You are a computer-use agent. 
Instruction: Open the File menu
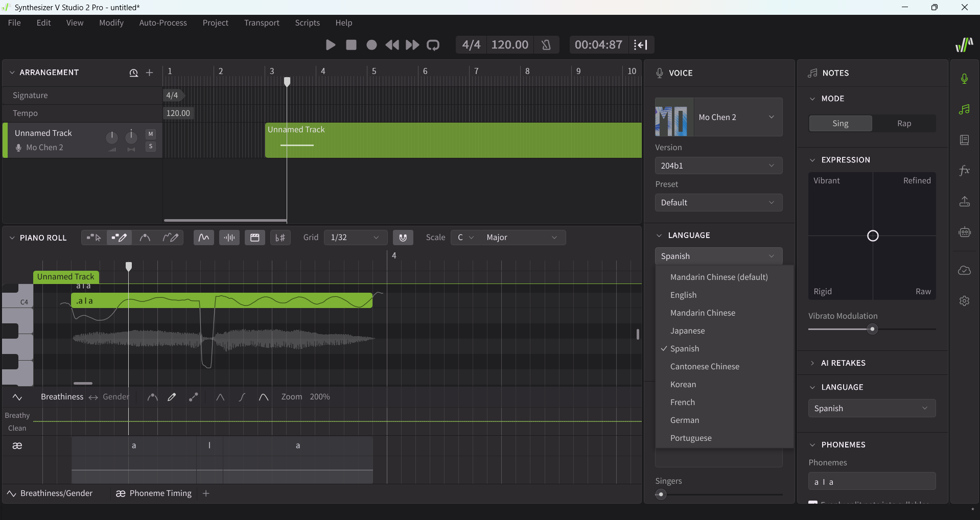tap(14, 22)
